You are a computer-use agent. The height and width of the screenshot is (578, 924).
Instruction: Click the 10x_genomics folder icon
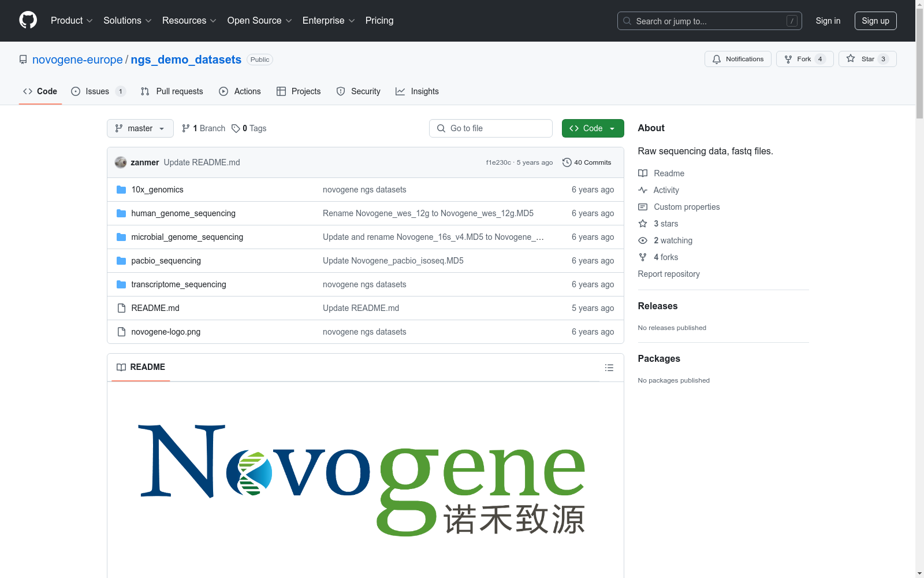[x=121, y=190]
